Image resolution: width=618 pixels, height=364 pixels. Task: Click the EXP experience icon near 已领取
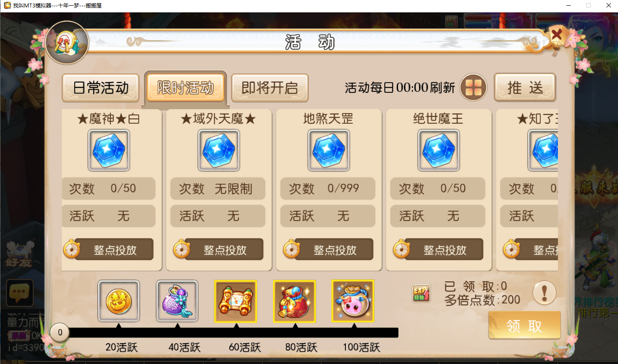(x=421, y=293)
